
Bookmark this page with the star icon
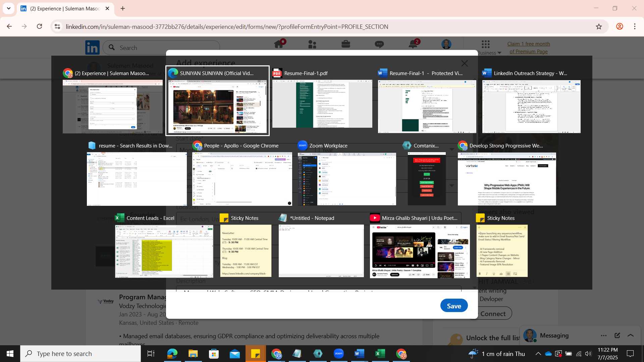(x=599, y=26)
